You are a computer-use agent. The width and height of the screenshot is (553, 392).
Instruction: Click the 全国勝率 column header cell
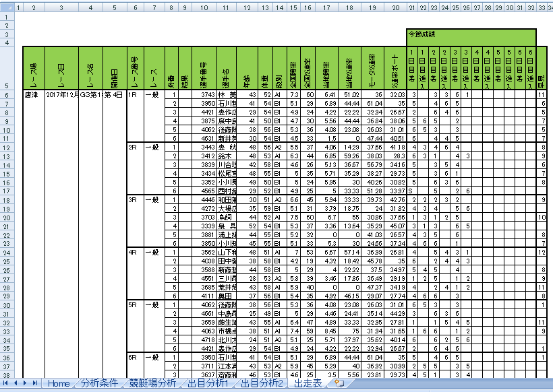coord(293,68)
